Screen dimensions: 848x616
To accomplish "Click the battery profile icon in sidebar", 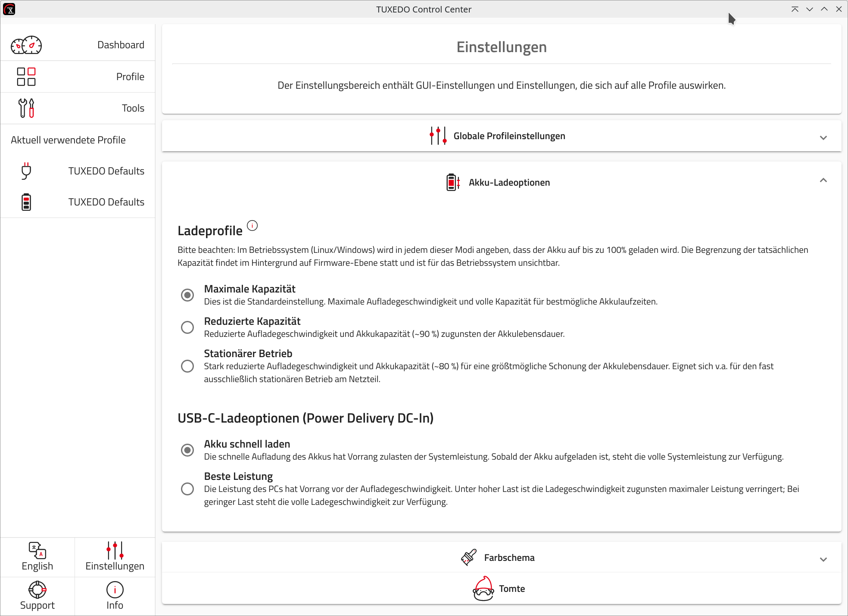I will pos(26,202).
